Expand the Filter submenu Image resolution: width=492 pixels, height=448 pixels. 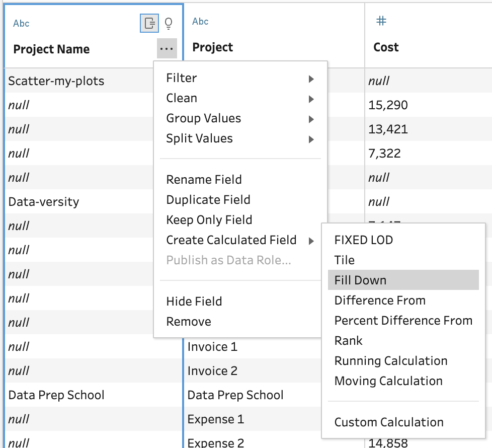click(182, 78)
